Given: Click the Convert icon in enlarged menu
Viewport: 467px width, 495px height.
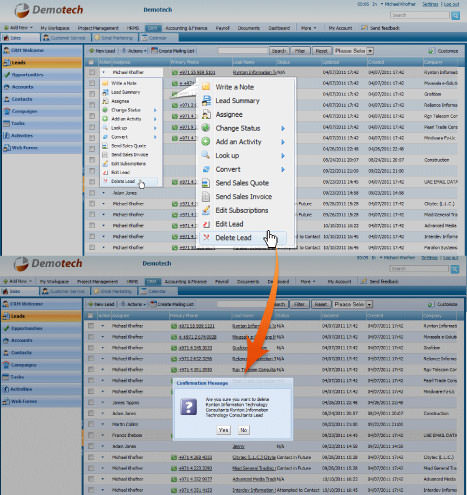Looking at the screenshot, I should (206, 169).
